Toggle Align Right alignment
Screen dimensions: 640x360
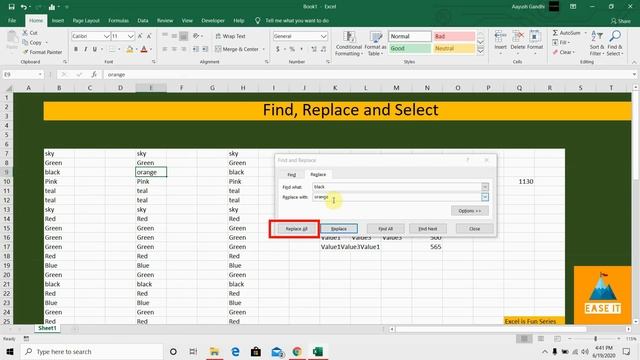pyautogui.click(x=184, y=49)
